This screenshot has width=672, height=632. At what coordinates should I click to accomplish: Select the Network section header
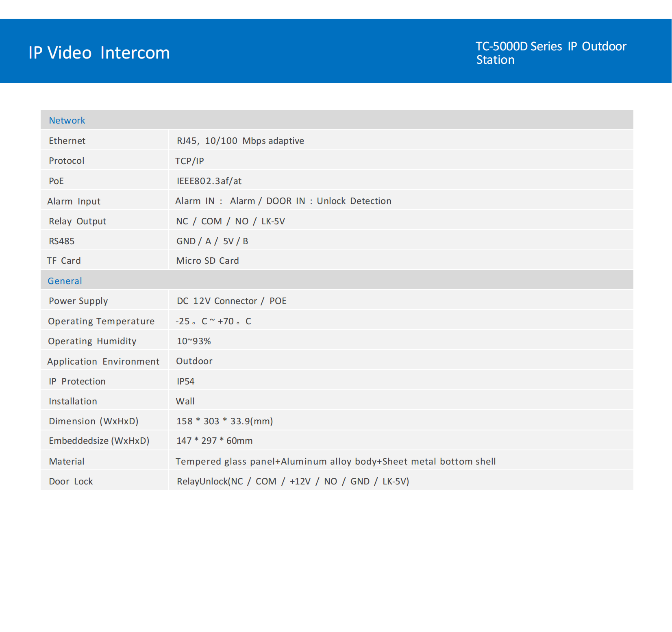coord(67,120)
